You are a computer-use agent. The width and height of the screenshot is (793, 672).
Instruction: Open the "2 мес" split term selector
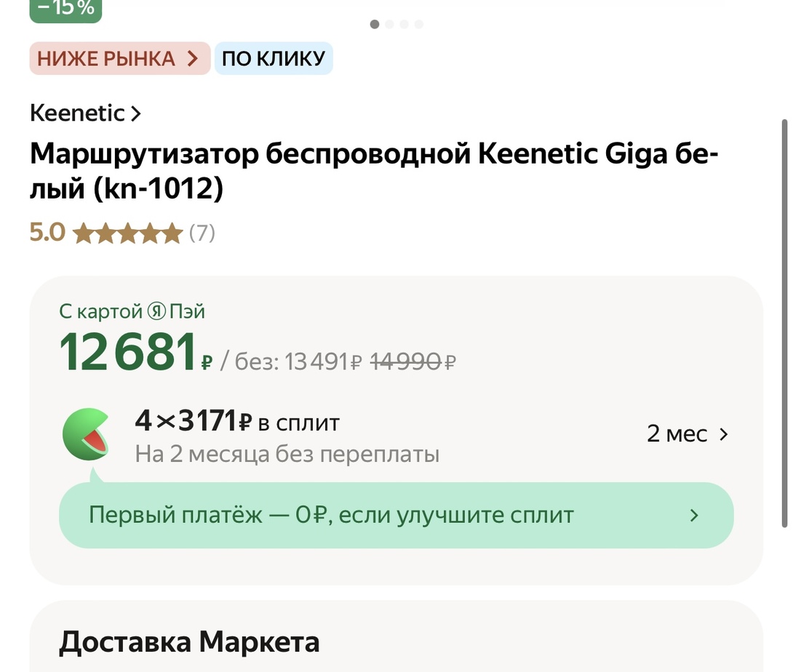pos(687,434)
